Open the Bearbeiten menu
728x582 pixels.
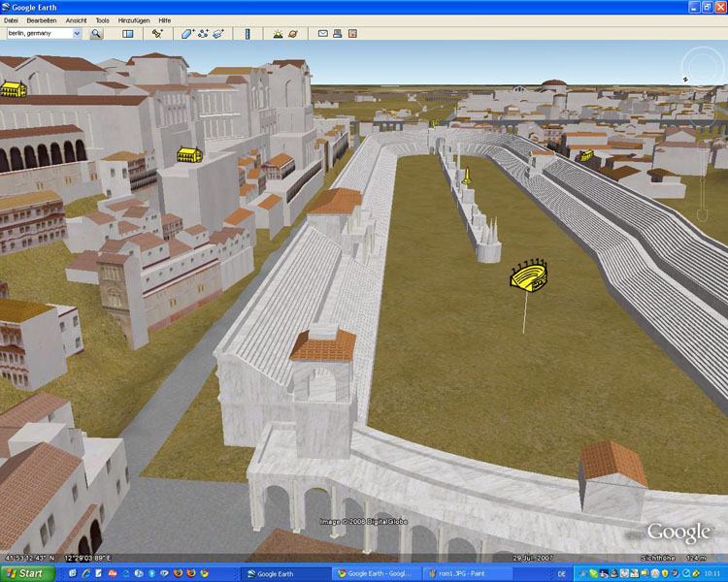click(x=42, y=20)
